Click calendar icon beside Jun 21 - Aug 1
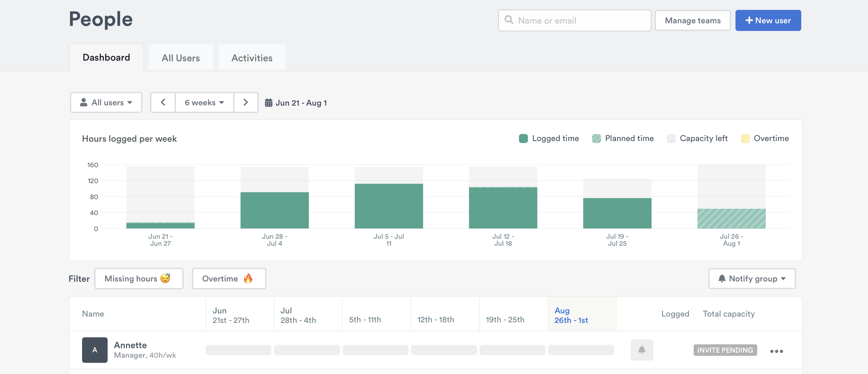This screenshot has height=374, width=868. 268,103
